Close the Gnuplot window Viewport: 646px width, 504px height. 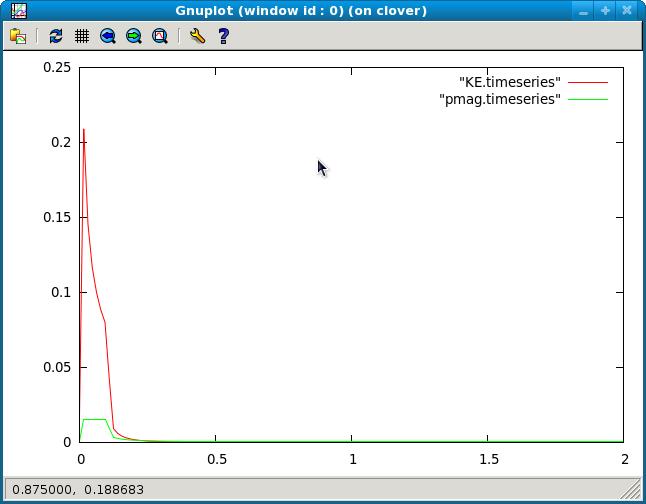click(627, 11)
